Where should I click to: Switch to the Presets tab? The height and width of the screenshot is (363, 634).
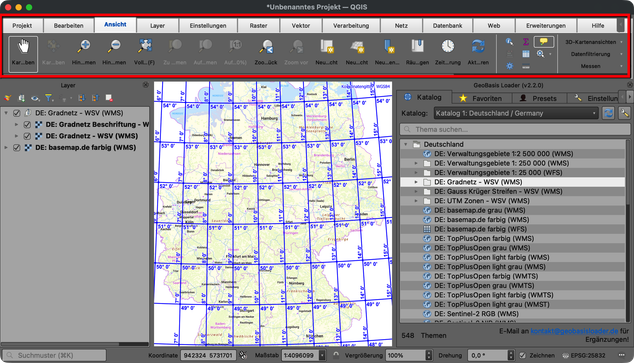pyautogui.click(x=539, y=98)
